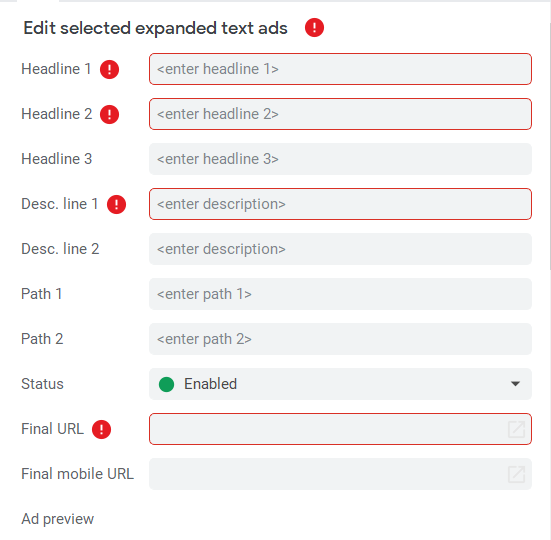The image size is (551, 540).
Task: Click the Headline 2 error warning icon
Action: 109,114
